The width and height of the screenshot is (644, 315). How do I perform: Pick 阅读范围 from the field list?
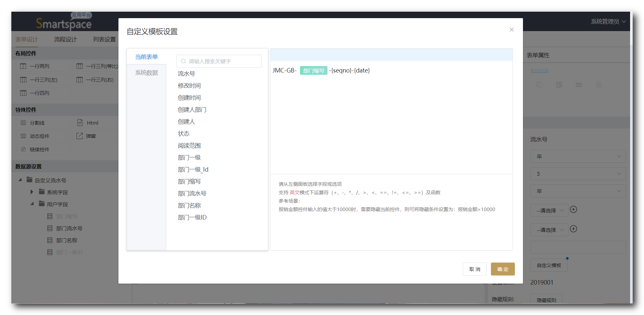(x=189, y=146)
